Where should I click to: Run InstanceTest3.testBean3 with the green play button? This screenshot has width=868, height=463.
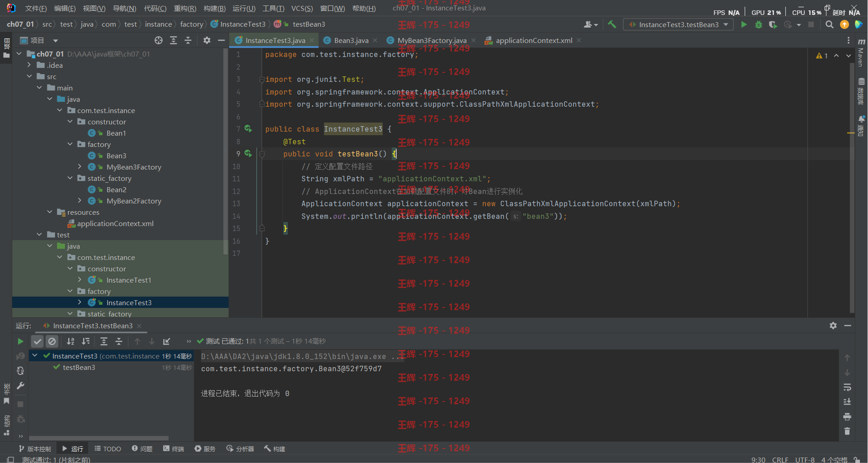tap(744, 25)
